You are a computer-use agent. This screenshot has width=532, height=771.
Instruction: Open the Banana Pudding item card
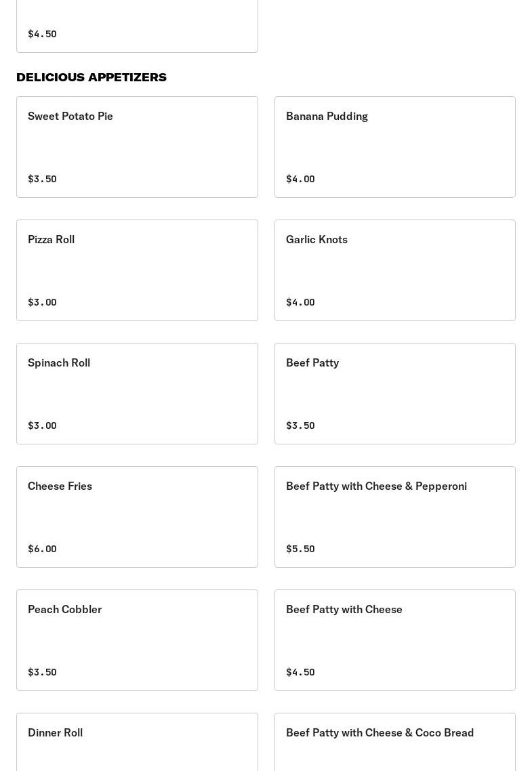(394, 146)
